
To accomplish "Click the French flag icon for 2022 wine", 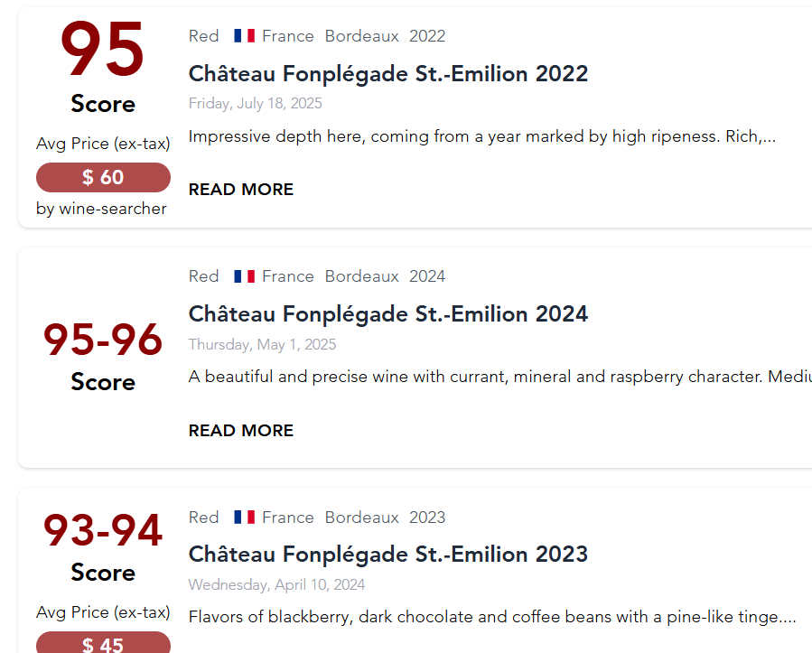I will click(244, 36).
